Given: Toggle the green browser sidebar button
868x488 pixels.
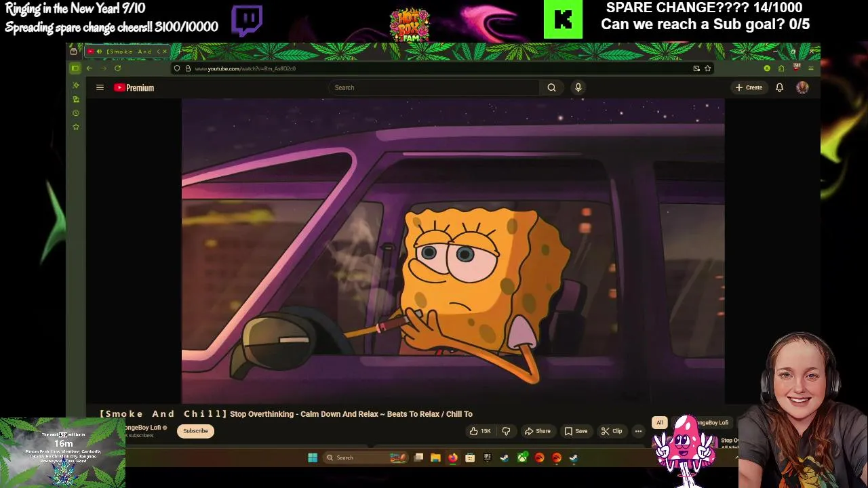Looking at the screenshot, I should point(75,68).
